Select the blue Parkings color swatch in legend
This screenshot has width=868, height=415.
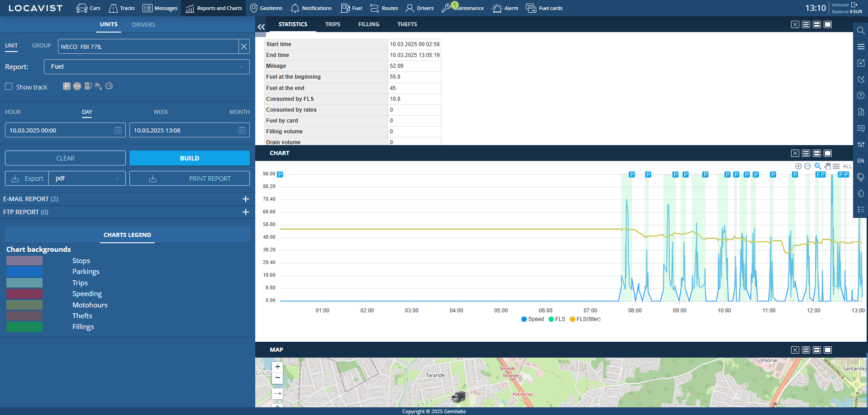coord(24,271)
